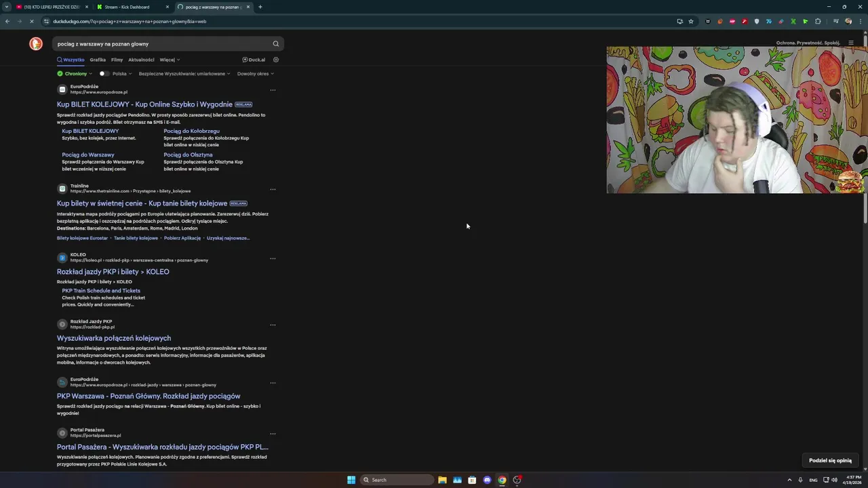Open the Windows Start menu
Screen dimensions: 868x488
click(351, 480)
